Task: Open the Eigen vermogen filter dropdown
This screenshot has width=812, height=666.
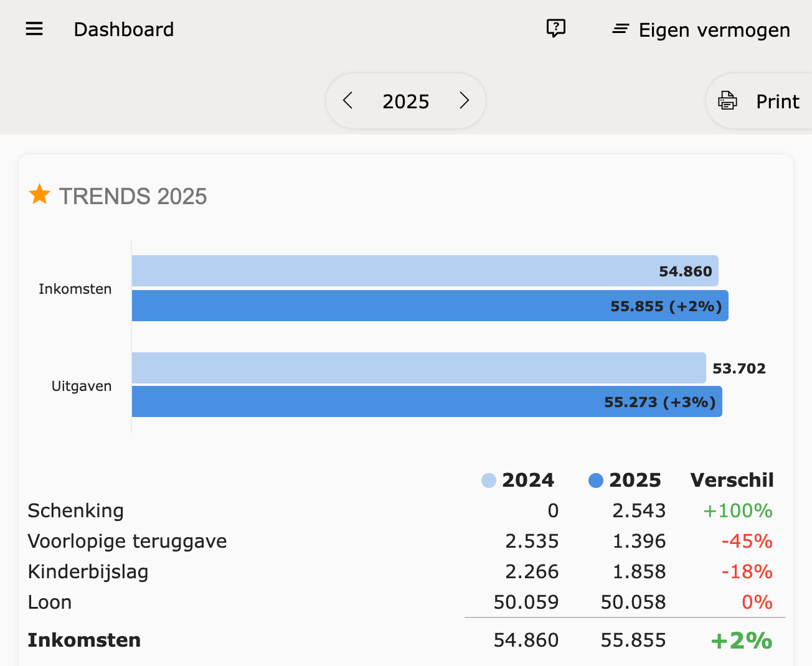Action: coord(701,30)
